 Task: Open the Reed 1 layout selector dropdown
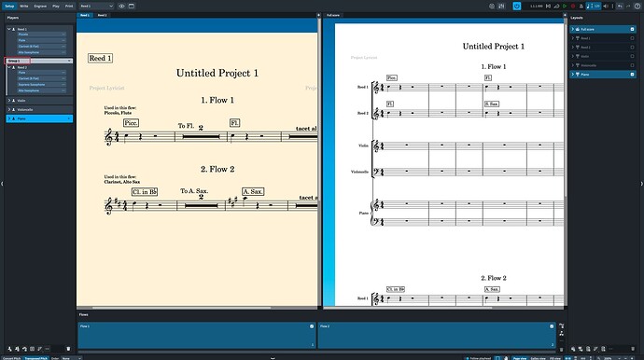pos(96,7)
